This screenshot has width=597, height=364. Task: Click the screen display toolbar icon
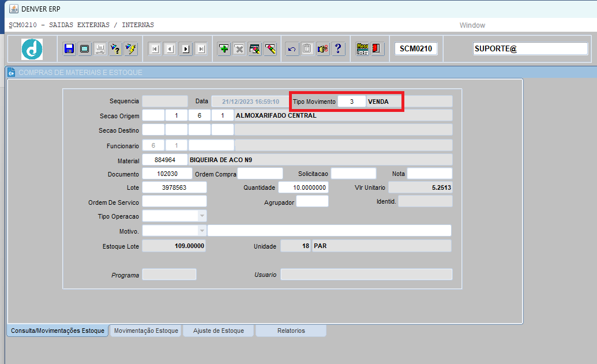pyautogui.click(x=85, y=48)
